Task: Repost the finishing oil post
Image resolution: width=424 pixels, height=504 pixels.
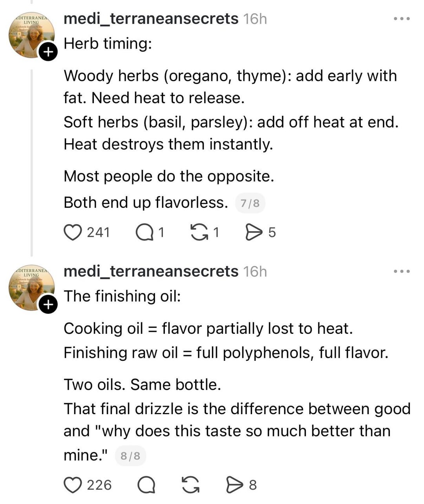Action: [191, 485]
